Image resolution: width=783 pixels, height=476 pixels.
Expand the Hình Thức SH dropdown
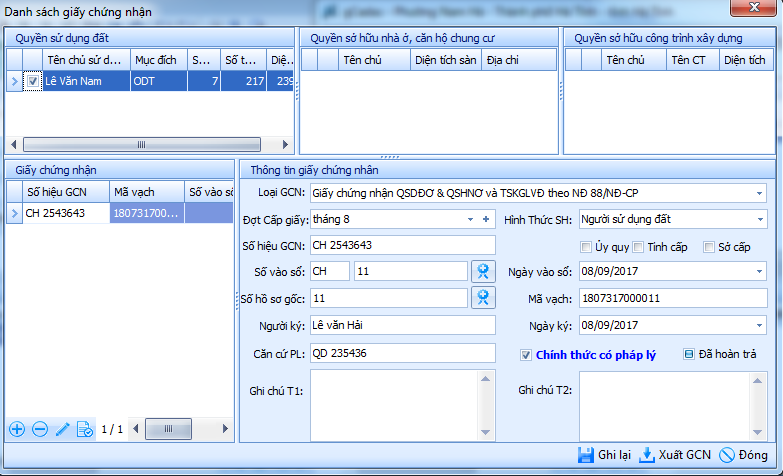(x=759, y=219)
